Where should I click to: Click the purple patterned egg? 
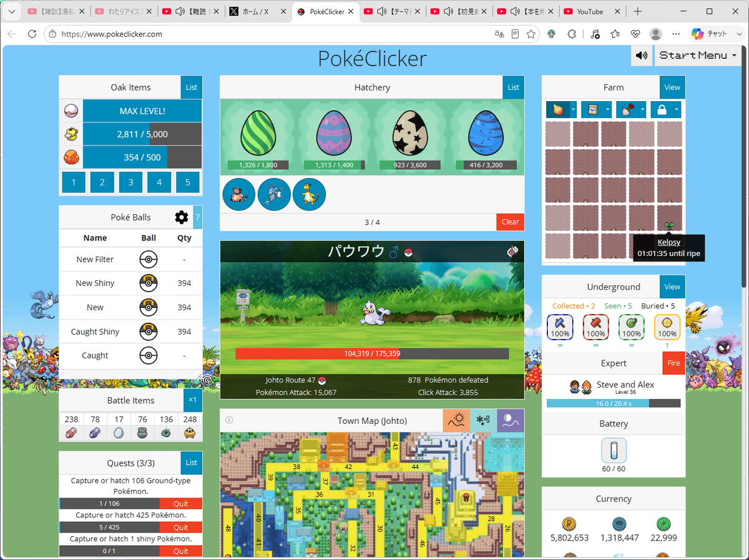click(x=334, y=132)
